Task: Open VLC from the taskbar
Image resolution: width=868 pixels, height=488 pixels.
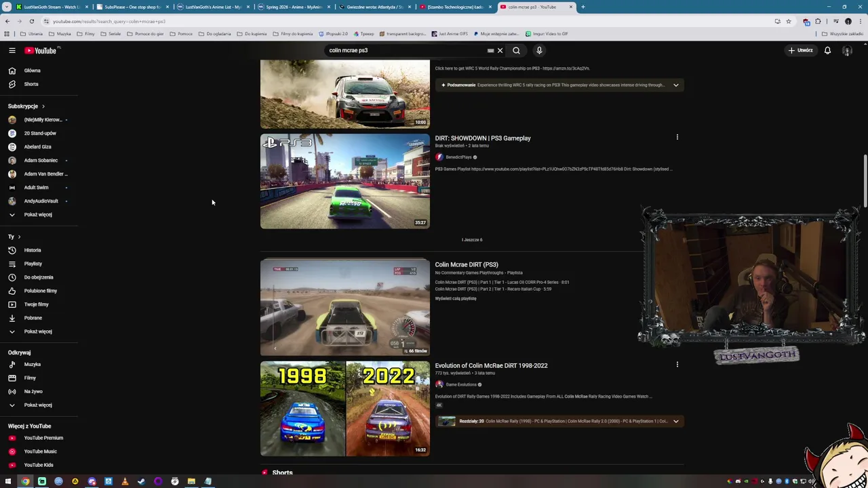Action: 125,482
